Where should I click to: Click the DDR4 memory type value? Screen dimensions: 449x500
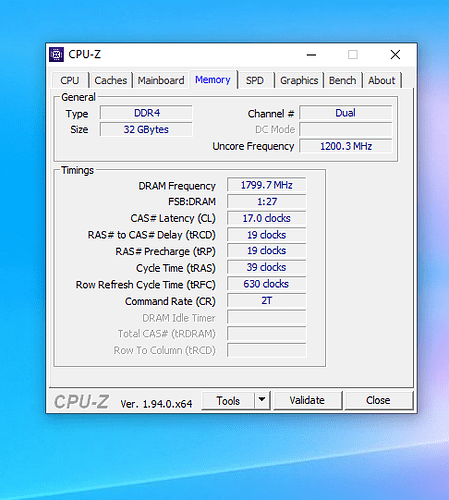146,113
